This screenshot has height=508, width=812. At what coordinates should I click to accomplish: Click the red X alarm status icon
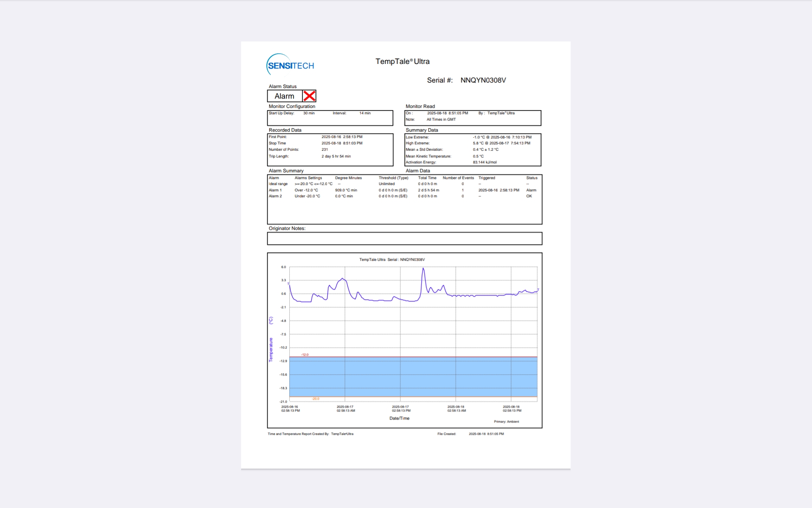tap(309, 96)
